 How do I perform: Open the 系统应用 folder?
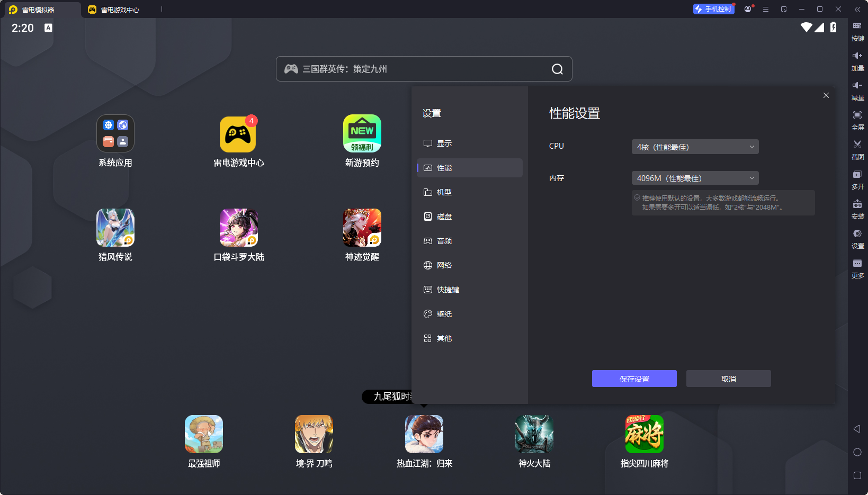point(115,141)
